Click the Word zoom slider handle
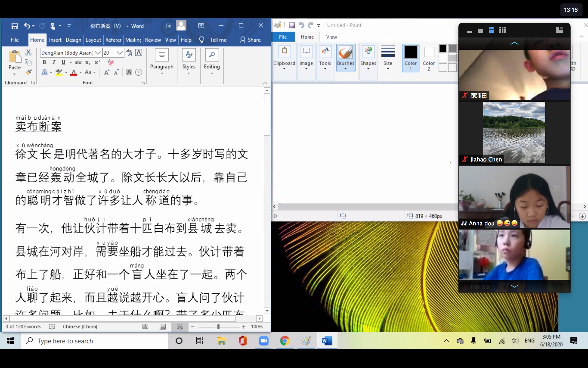The image size is (588, 368). pos(218,327)
